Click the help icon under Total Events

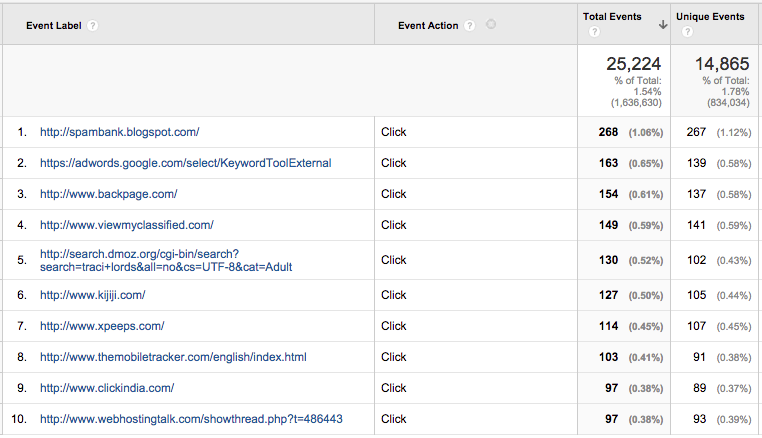point(594,32)
